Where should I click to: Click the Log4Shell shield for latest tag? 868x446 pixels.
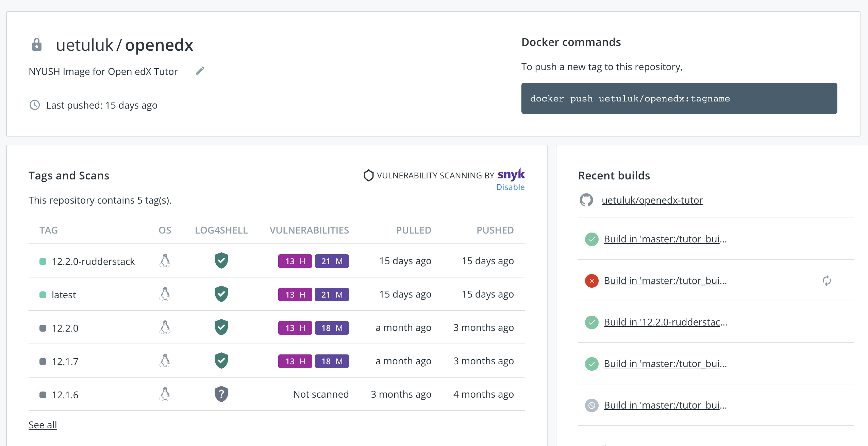point(221,294)
